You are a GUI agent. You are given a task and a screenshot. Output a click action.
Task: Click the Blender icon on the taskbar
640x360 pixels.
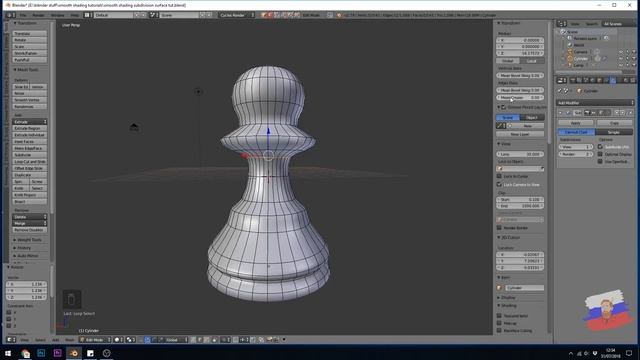click(x=74, y=353)
